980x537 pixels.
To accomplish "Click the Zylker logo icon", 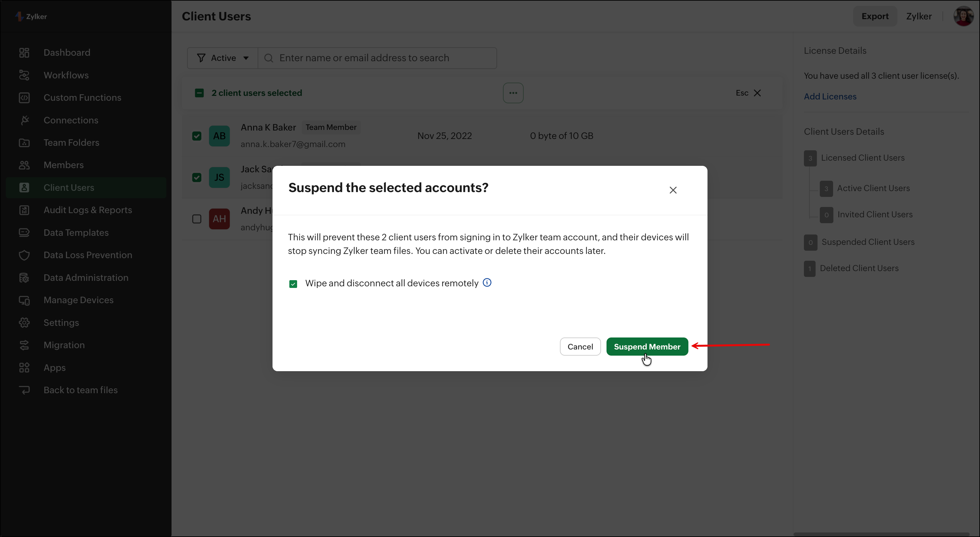I will click(19, 17).
